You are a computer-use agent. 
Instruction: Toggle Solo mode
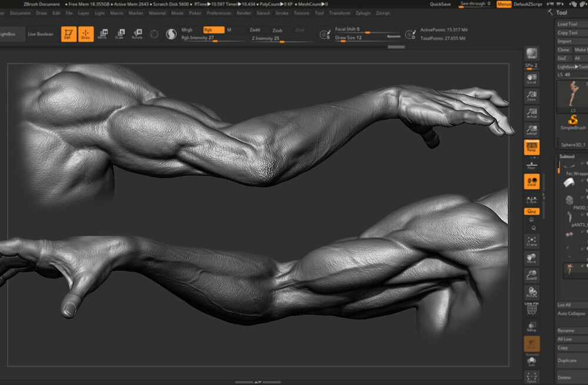point(532,361)
